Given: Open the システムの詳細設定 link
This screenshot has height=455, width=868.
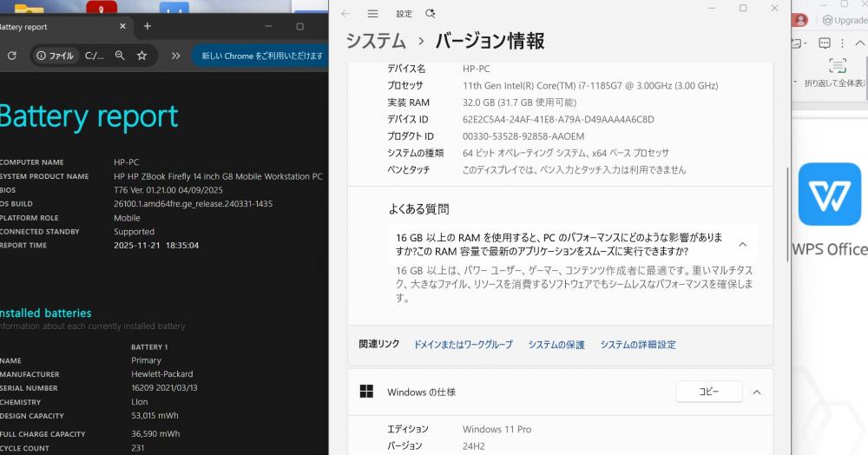Looking at the screenshot, I should [x=638, y=345].
